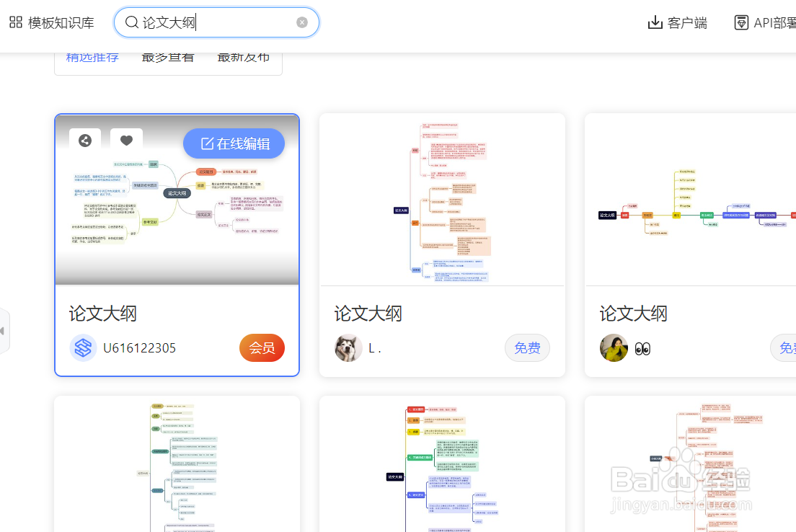Image resolution: width=796 pixels, height=532 pixels.
Task: Switch to 最新发布 tab
Action: pos(243,58)
